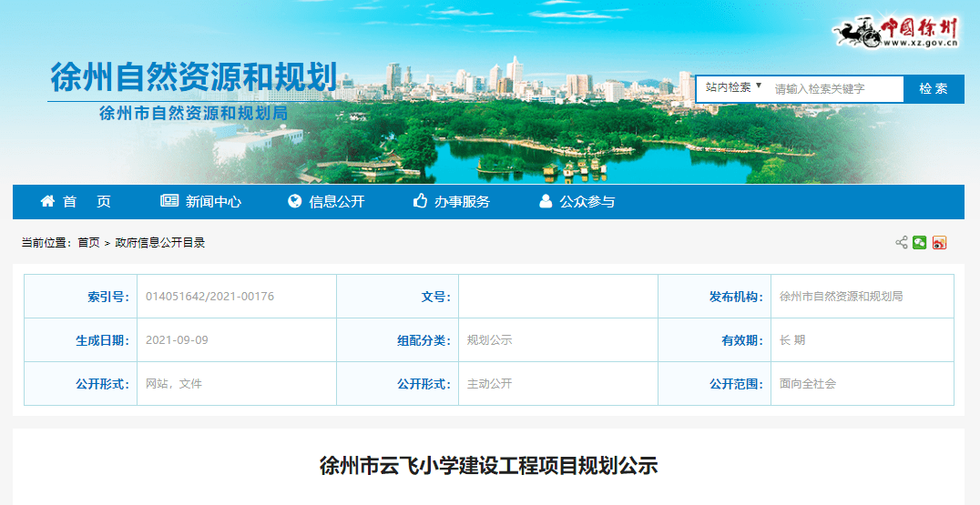Click the newspaper icon beside 新闻中心
The height and width of the screenshot is (505, 980).
pos(169,201)
